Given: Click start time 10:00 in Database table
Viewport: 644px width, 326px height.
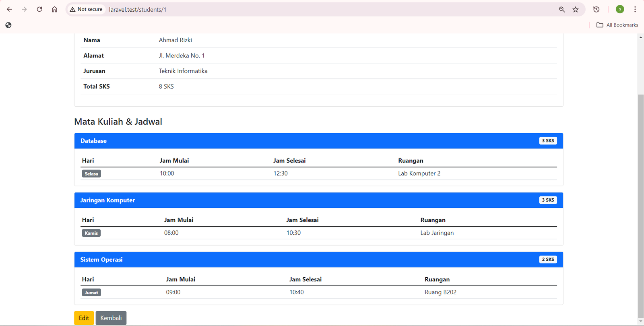Looking at the screenshot, I should coord(167,173).
